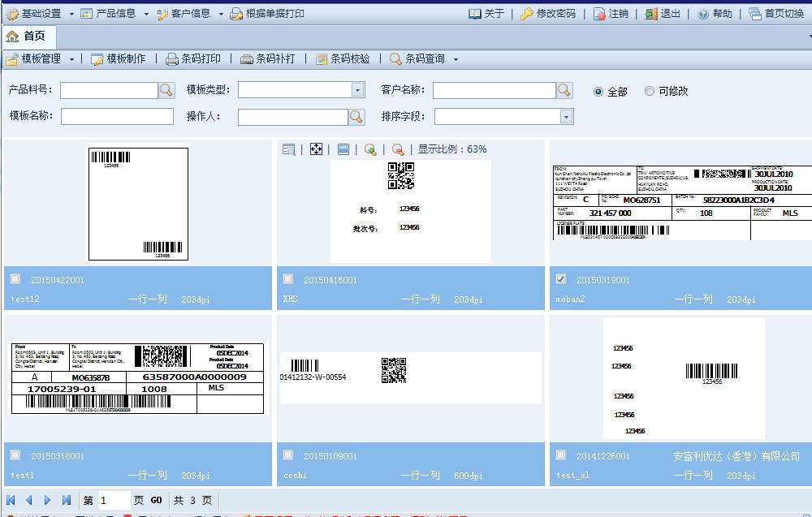The width and height of the screenshot is (812, 517).
Task: Open the 模板类型 dropdown
Action: (357, 90)
